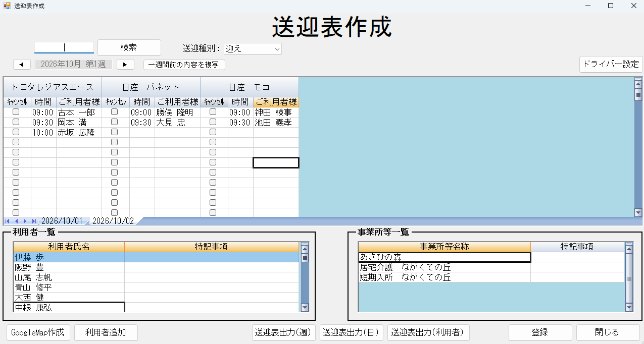Click 赤坂 広隆 cell in schedule

(x=79, y=133)
